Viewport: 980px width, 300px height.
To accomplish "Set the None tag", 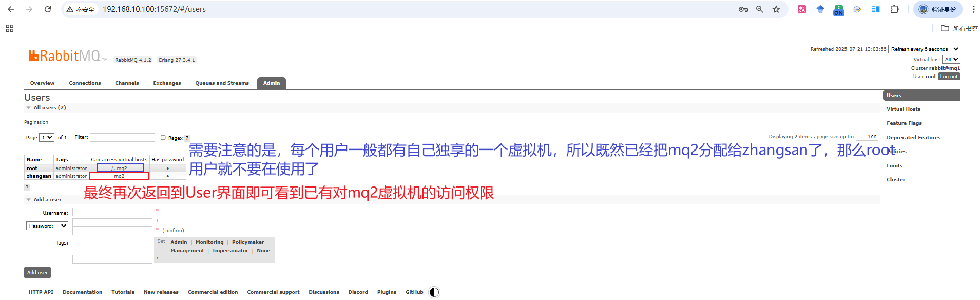I will [x=263, y=250].
